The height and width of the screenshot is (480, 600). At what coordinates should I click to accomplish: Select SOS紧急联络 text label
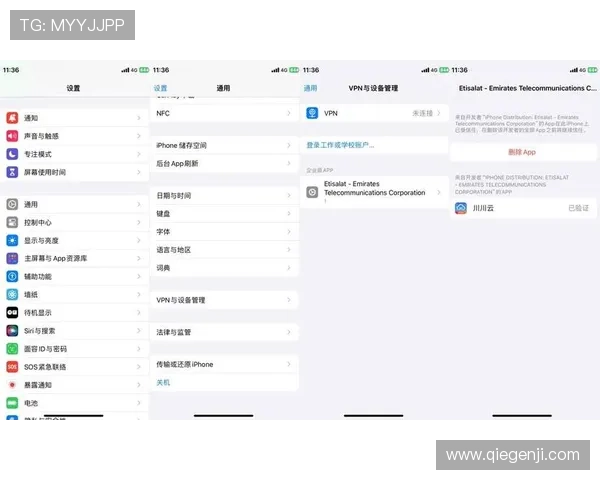click(x=45, y=367)
